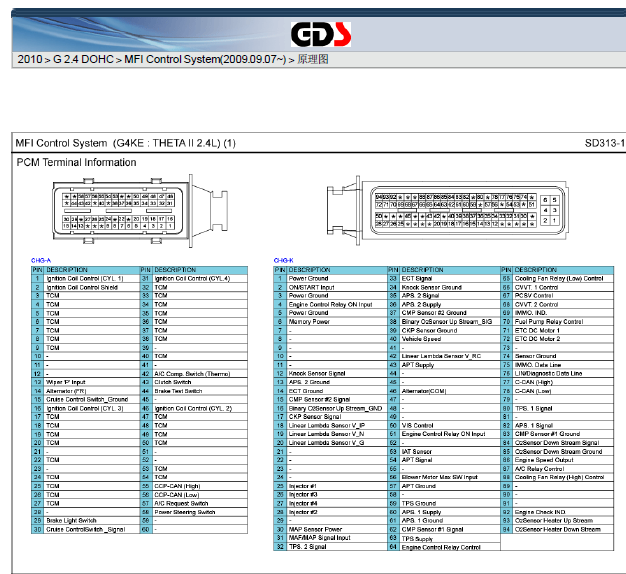The image size is (626, 574).
Task: Click the SD313-1 diagram code
Action: click(x=604, y=143)
